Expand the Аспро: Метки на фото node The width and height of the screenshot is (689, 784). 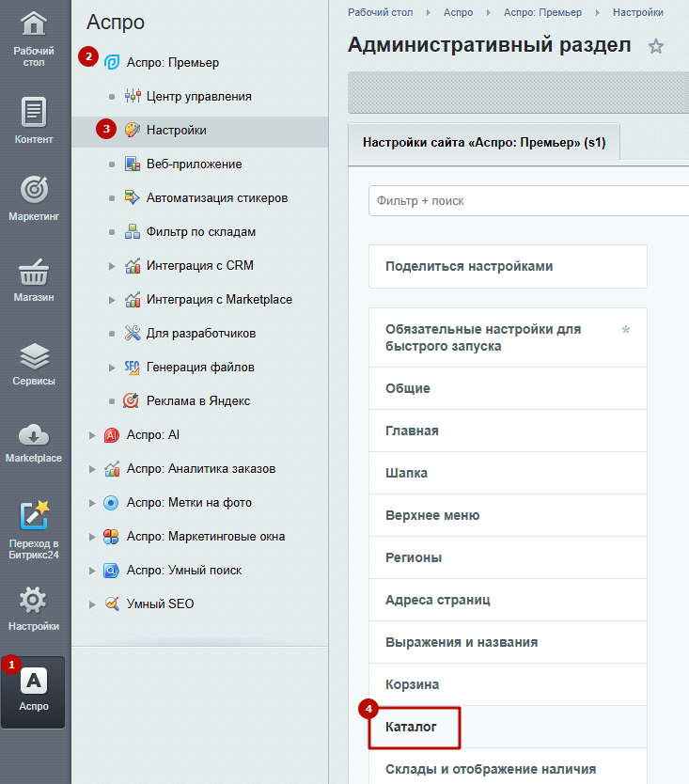92,503
